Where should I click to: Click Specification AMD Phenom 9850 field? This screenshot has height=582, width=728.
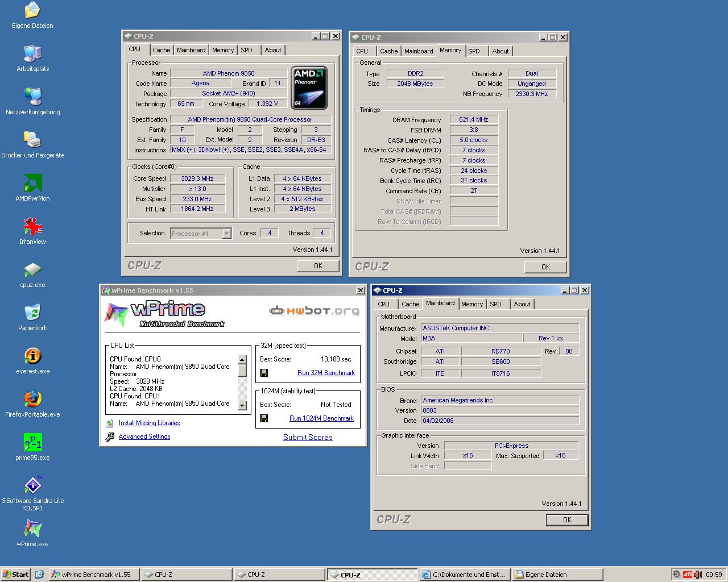[250, 119]
